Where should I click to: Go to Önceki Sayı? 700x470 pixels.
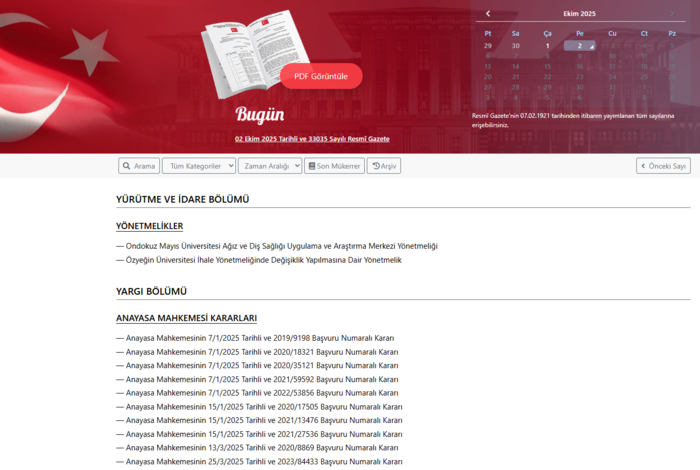(x=663, y=166)
